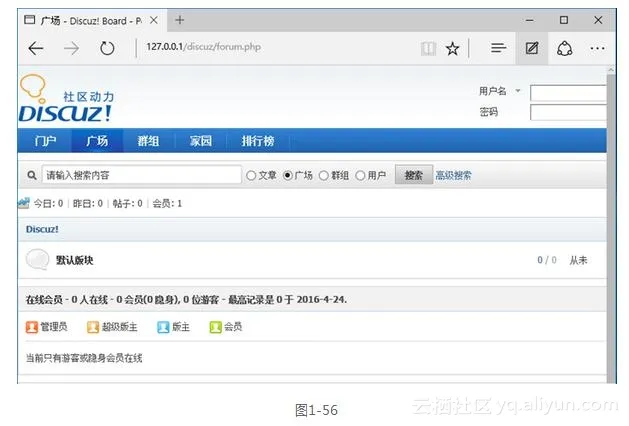Click the Discuz! category heading link
Image resolution: width=629 pixels, height=426 pixels.
point(42,229)
